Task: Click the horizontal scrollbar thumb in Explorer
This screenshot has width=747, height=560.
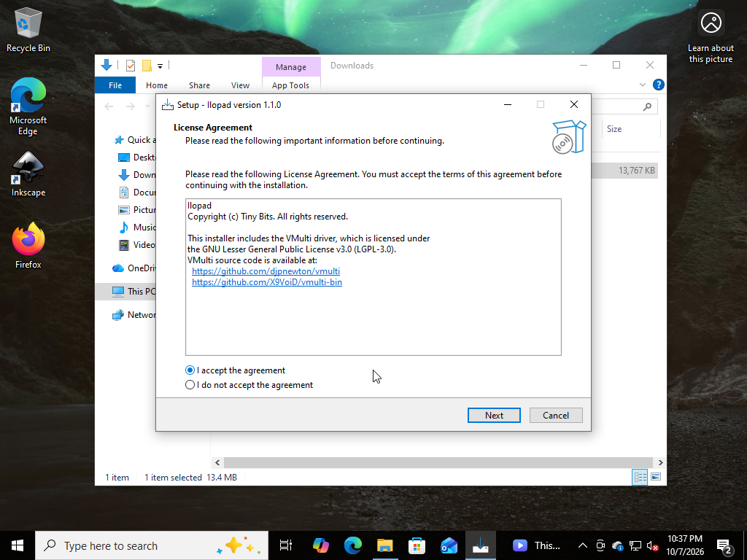Action: click(x=438, y=462)
